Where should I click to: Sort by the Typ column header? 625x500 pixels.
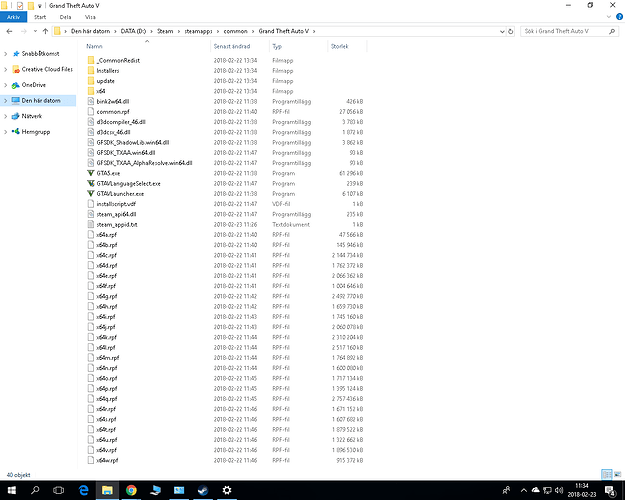[x=277, y=46]
